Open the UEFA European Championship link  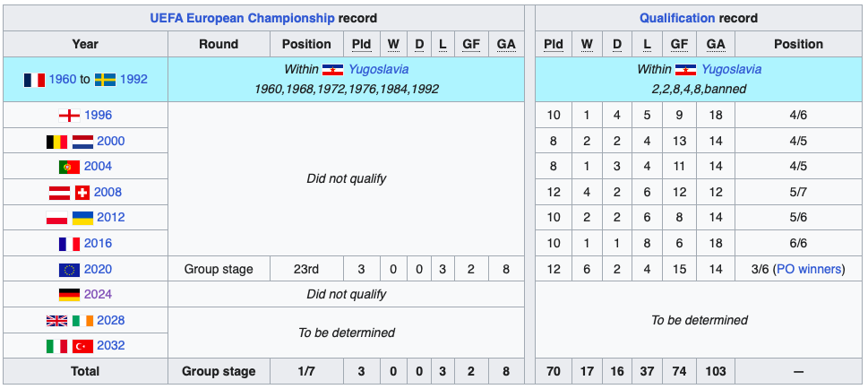242,18
